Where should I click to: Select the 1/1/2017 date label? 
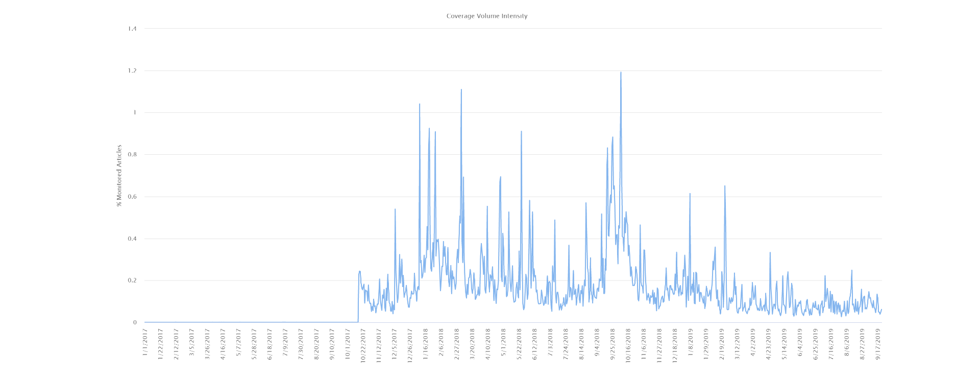point(145,344)
